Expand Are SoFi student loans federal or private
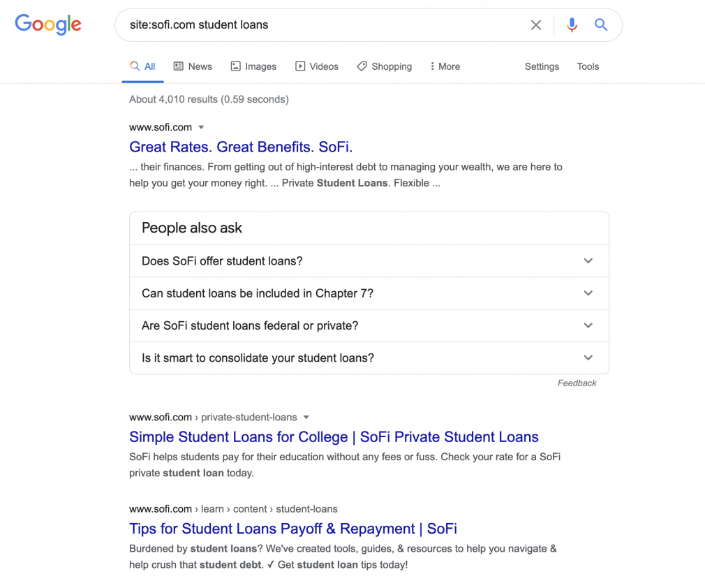Viewport: 705px width, 588px height. 369,325
